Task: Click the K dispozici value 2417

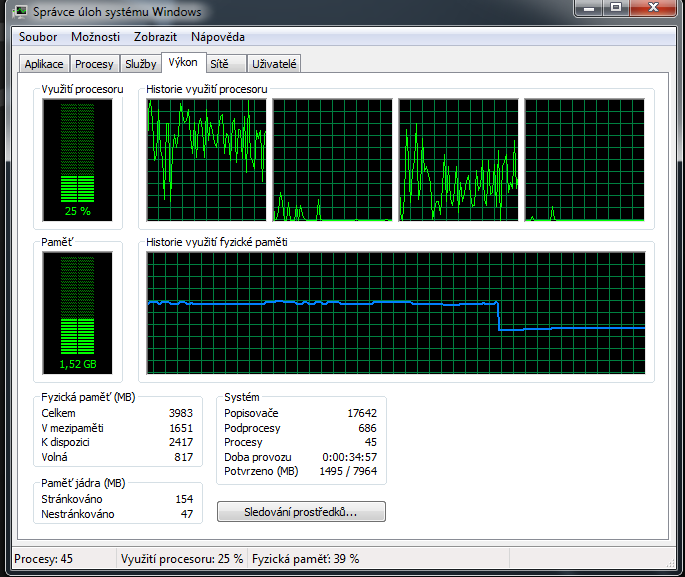Action: 181,442
